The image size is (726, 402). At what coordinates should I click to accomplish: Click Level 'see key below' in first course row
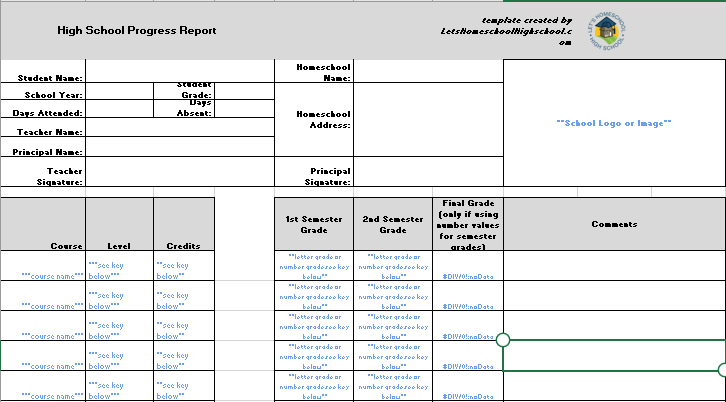click(x=119, y=266)
